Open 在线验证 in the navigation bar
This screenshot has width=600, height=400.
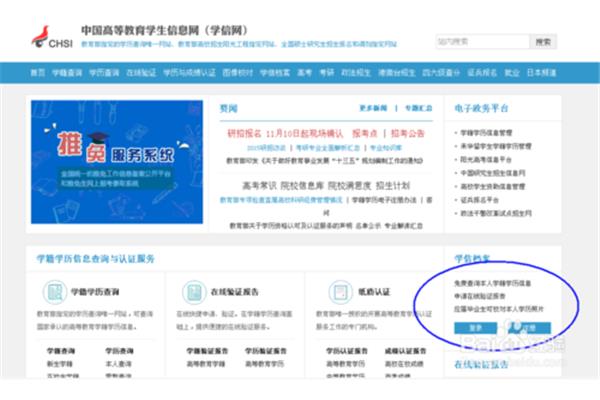tap(141, 72)
